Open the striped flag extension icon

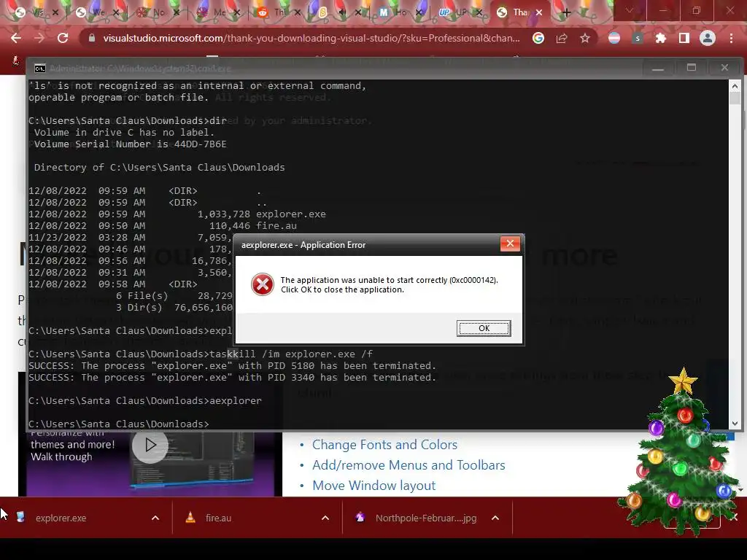point(614,38)
